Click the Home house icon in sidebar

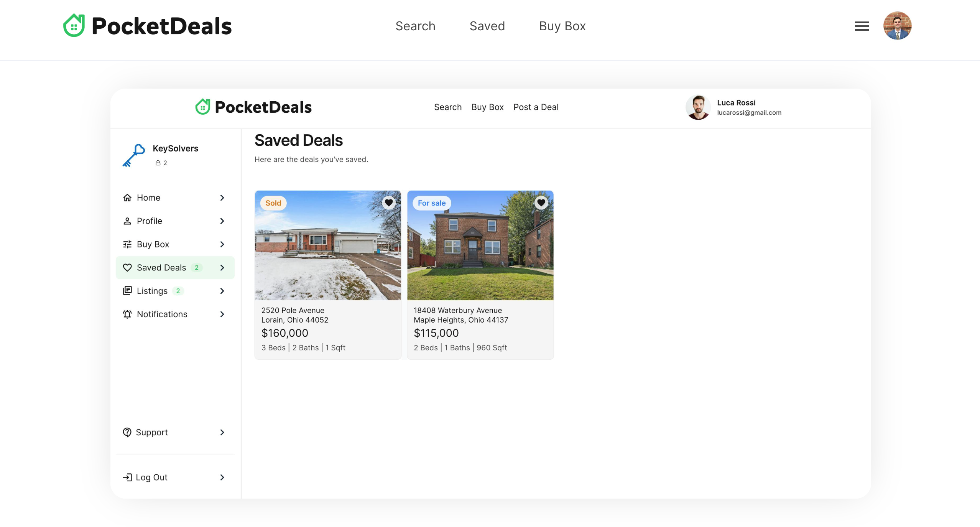pyautogui.click(x=127, y=198)
